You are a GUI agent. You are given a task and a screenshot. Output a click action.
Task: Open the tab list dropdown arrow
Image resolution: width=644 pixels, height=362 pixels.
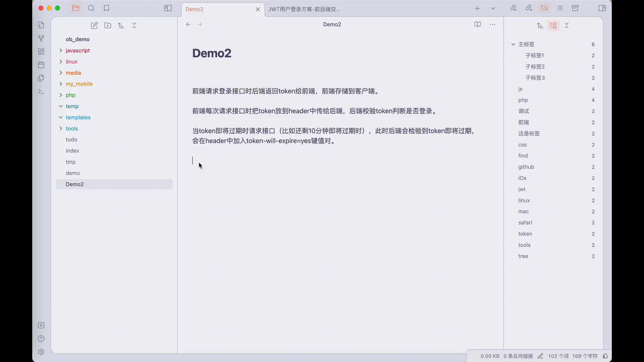pyautogui.click(x=493, y=8)
